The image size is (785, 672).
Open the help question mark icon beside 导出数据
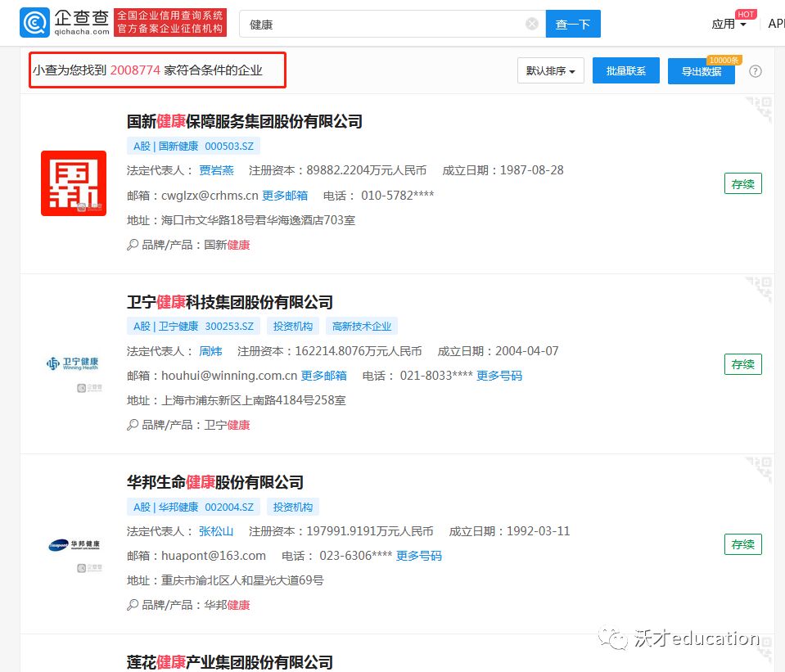(755, 71)
